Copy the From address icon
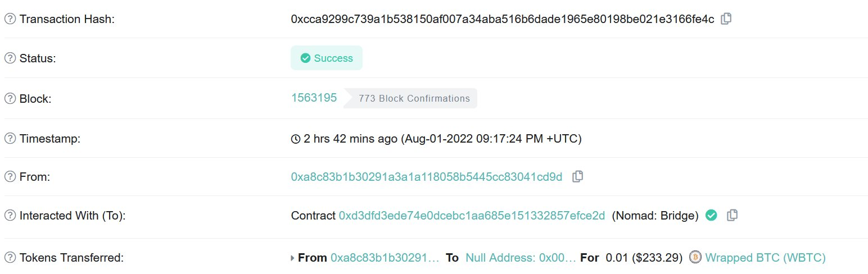868x274 pixels. (x=577, y=176)
